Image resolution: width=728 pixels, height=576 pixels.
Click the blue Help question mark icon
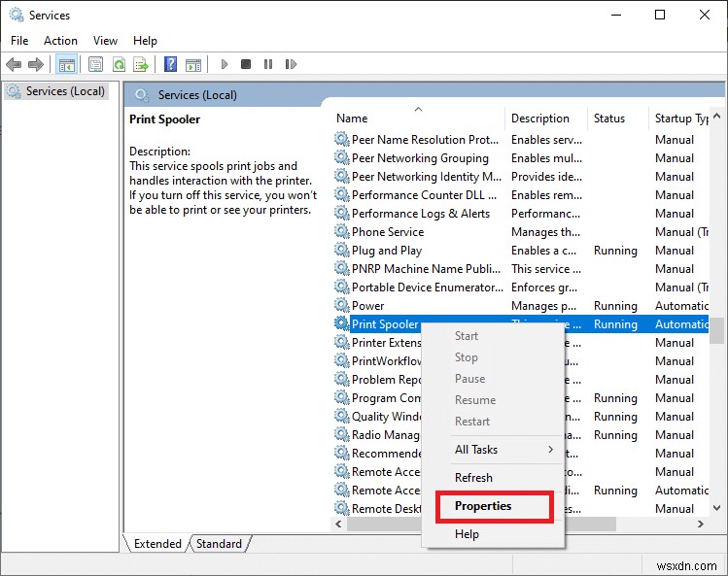point(170,65)
